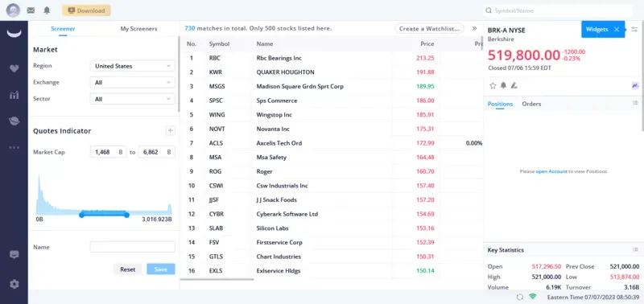
Task: Click the network signal icon in status bar
Action: (533, 297)
